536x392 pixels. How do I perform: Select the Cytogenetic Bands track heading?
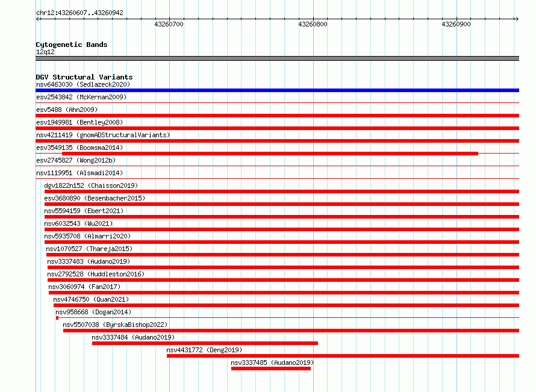click(72, 45)
